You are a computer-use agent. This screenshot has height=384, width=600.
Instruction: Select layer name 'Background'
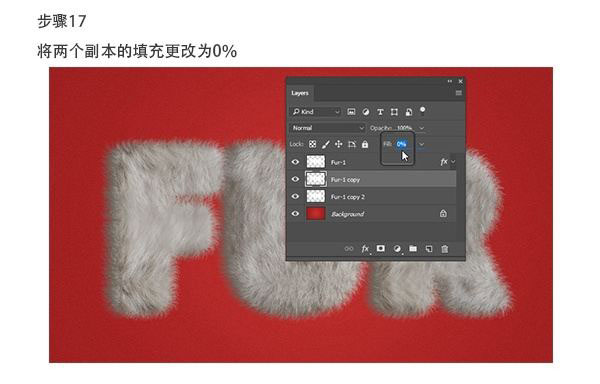(347, 214)
